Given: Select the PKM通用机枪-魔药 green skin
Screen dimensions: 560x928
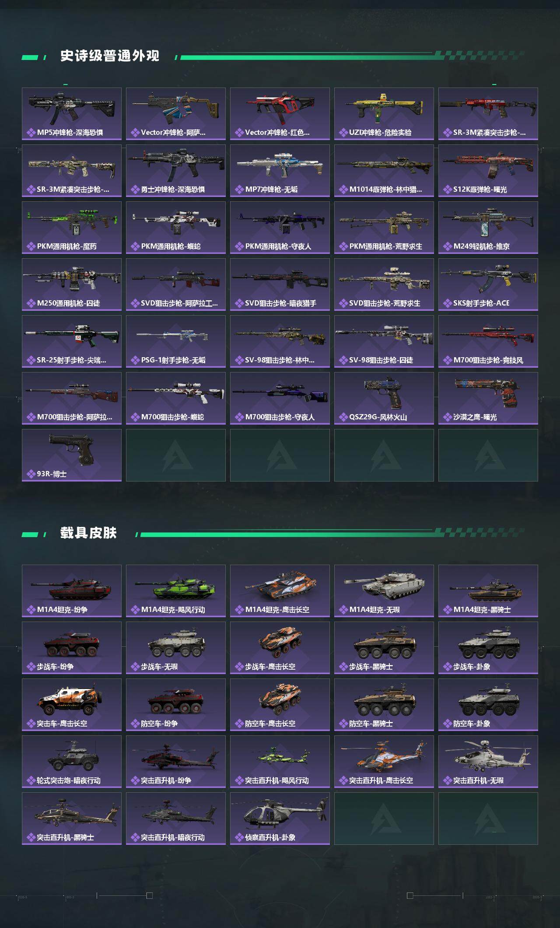Looking at the screenshot, I should pos(72,228).
